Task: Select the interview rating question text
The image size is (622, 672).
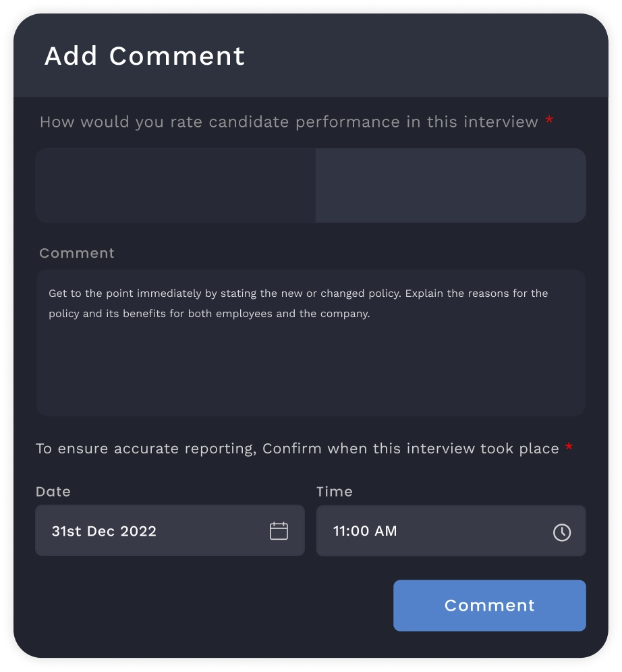Action: tap(290, 122)
